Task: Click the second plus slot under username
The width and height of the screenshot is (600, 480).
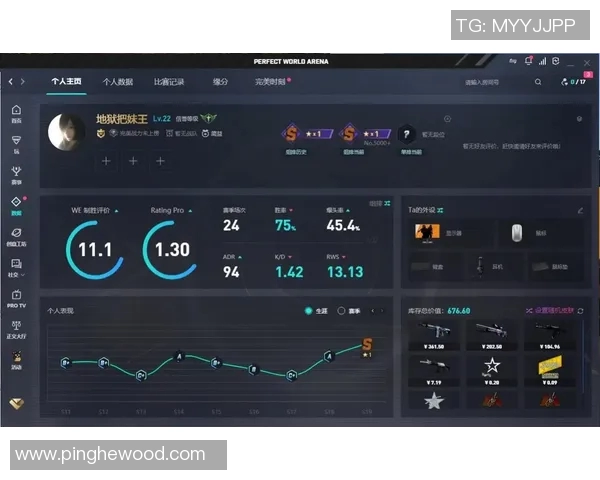Action: pos(133,161)
